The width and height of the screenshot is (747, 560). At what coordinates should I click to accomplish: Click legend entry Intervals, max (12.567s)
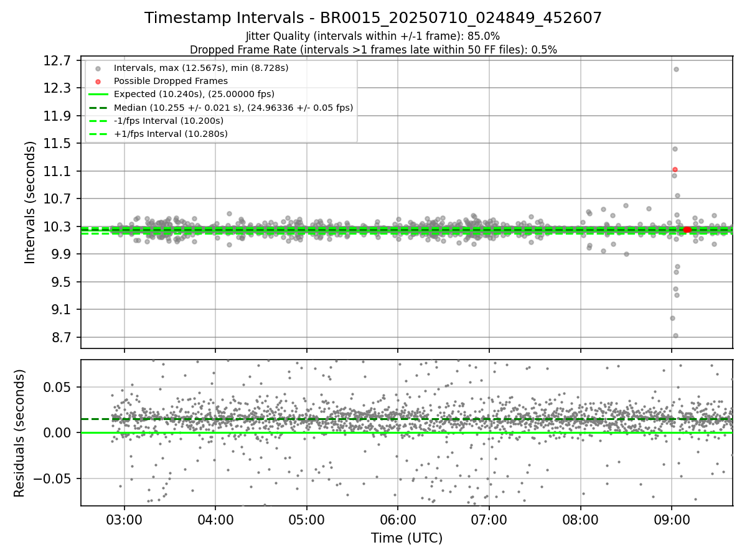[x=201, y=68]
